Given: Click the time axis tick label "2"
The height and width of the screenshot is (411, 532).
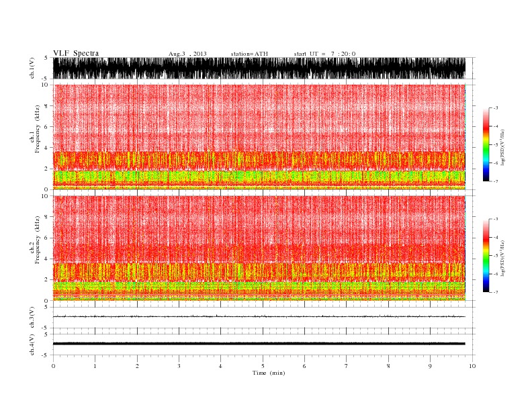Looking at the screenshot, I should coord(137,366).
